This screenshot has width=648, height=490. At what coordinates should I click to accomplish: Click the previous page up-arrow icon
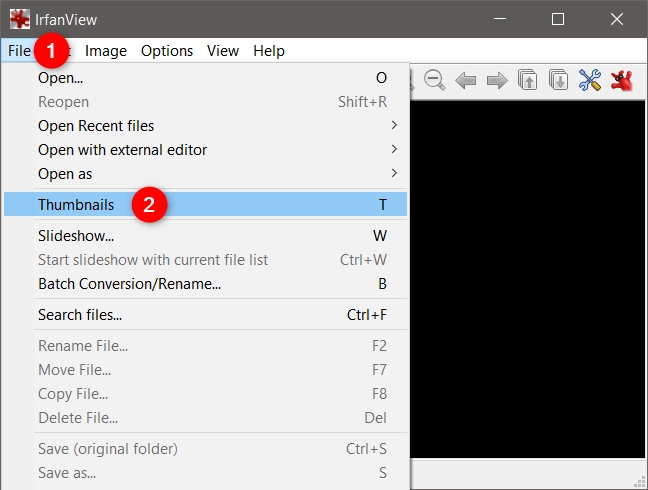click(x=528, y=80)
